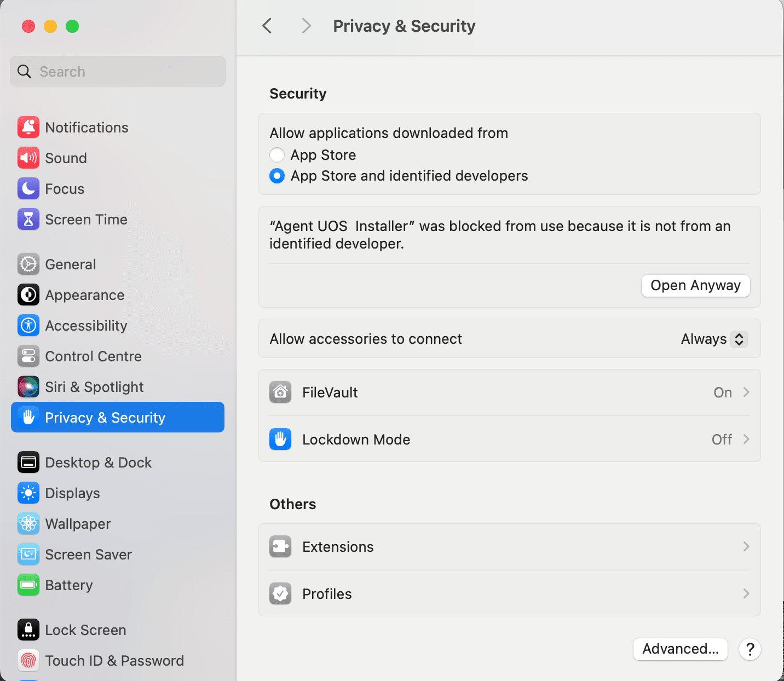The width and height of the screenshot is (784, 681).
Task: Click the Appearance icon in sidebar
Action: point(28,295)
